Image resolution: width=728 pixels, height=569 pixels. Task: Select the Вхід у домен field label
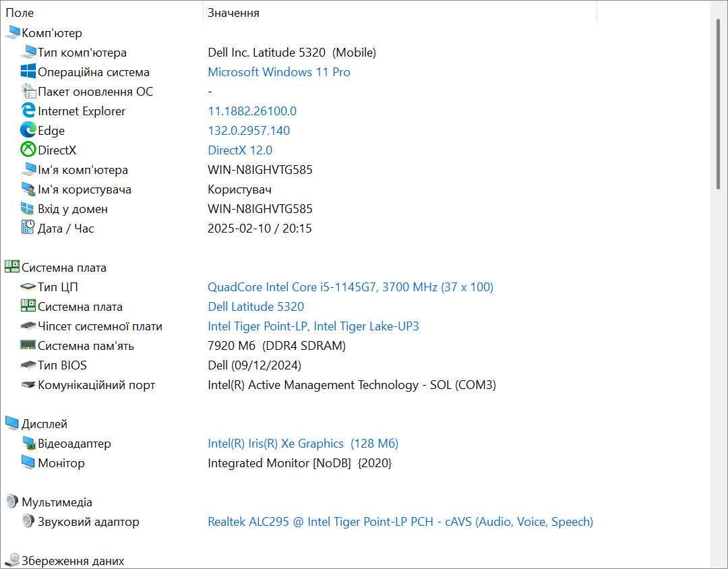(73, 209)
